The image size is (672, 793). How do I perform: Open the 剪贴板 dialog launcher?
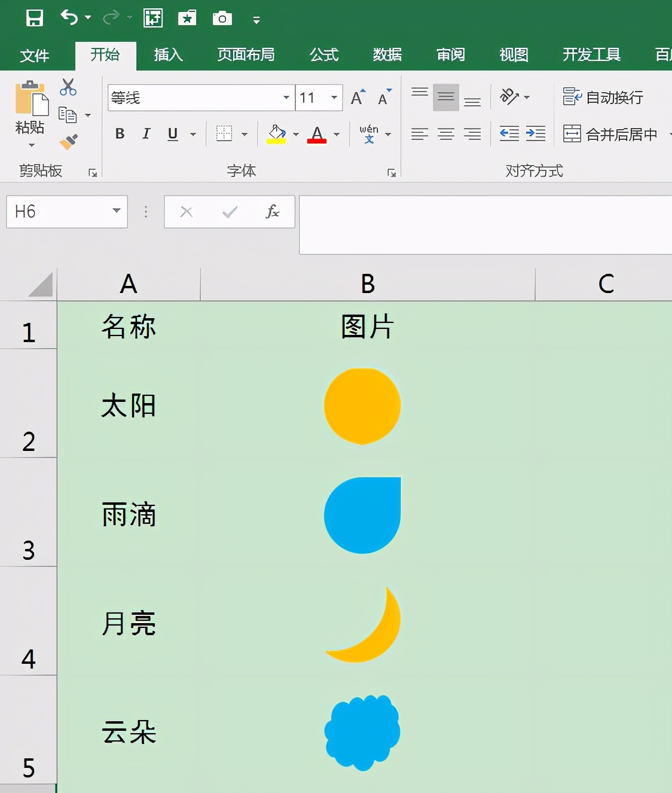(x=93, y=173)
